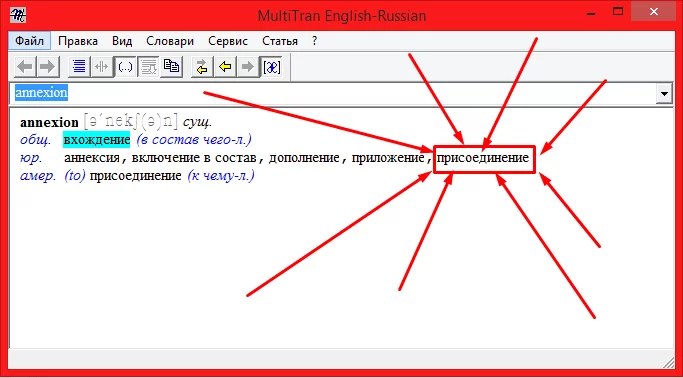The height and width of the screenshot is (378, 683).
Task: Click the translation дополнение
Action: coord(304,158)
